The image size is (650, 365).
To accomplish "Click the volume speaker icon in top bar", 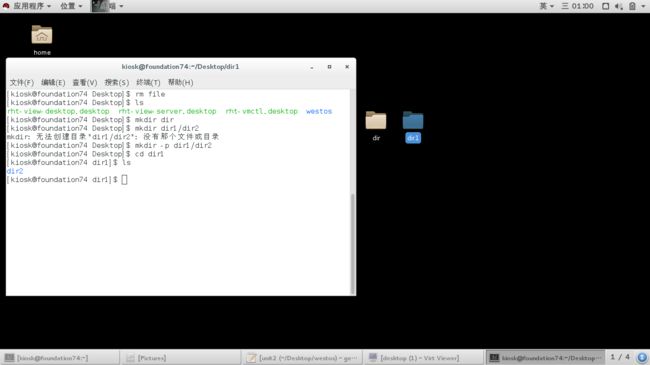I will pyautogui.click(x=618, y=6).
